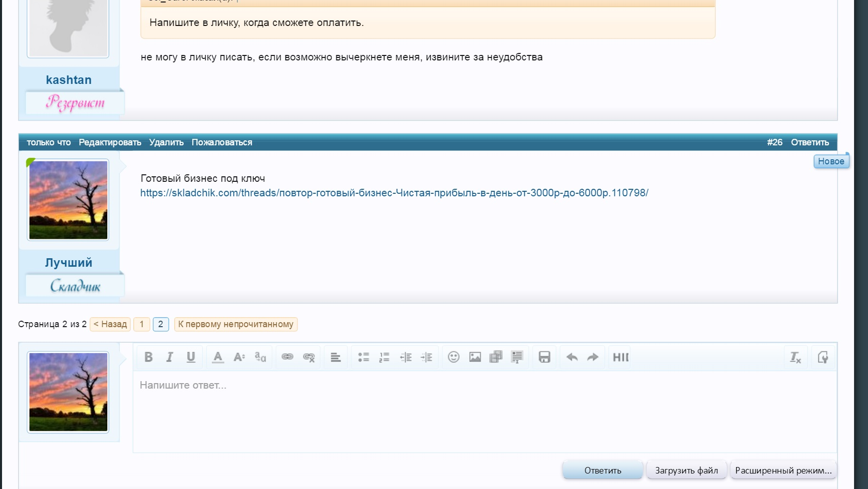The image size is (868, 489).
Task: Click the insert image icon
Action: click(475, 357)
